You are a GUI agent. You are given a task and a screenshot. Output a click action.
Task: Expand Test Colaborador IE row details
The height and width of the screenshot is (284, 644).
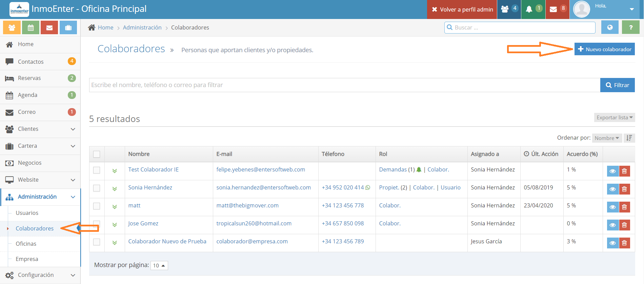115,171
